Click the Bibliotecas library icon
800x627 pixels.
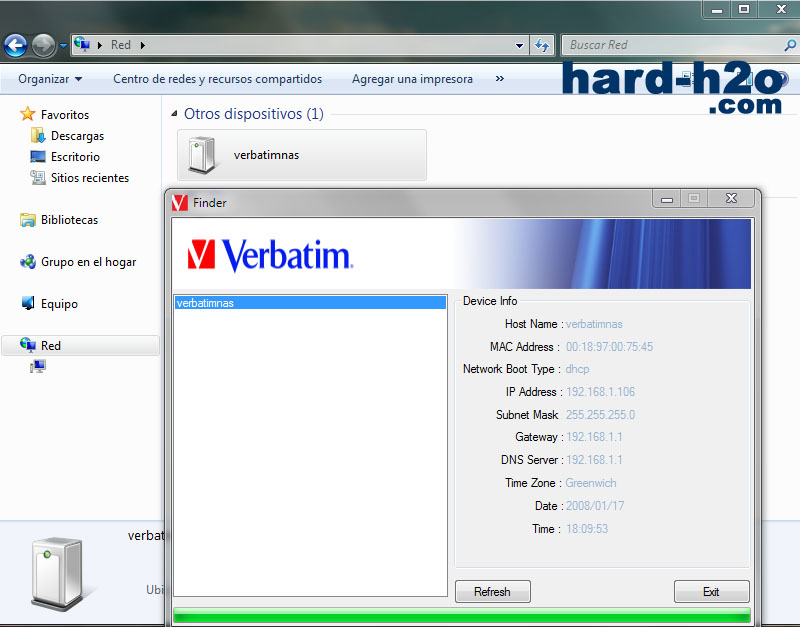point(28,220)
